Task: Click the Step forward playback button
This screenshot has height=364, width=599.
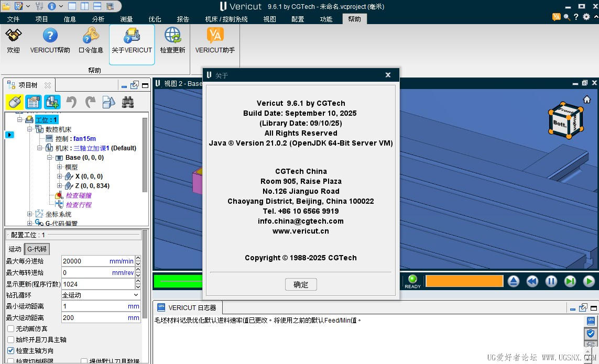Action: [570, 281]
